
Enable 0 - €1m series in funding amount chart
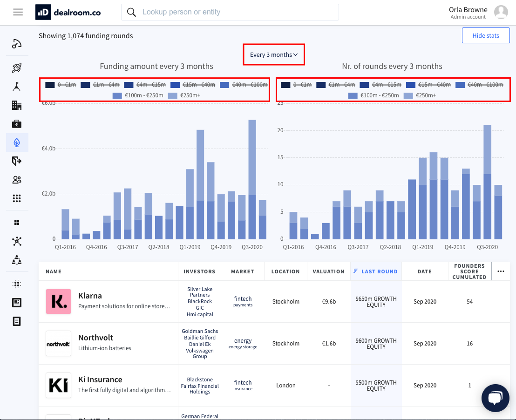click(61, 85)
